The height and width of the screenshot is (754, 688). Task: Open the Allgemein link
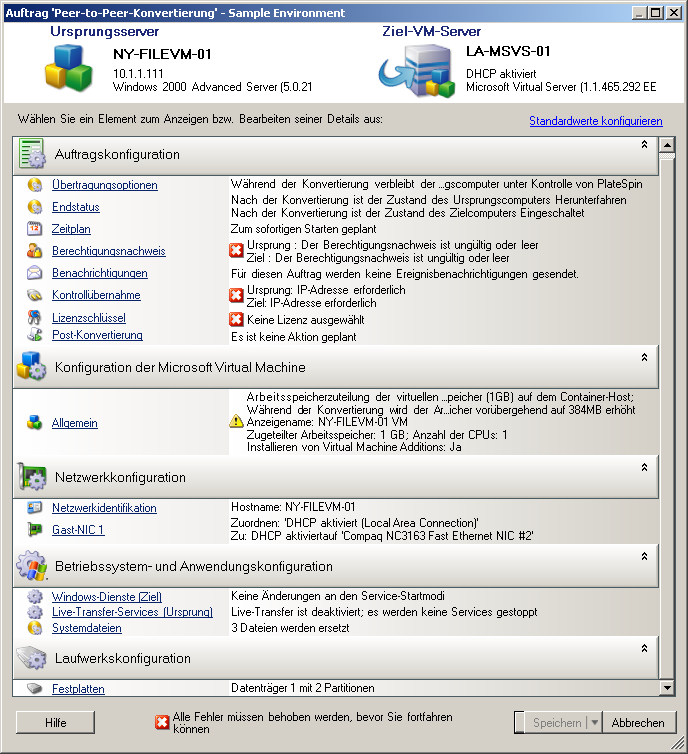(75, 423)
